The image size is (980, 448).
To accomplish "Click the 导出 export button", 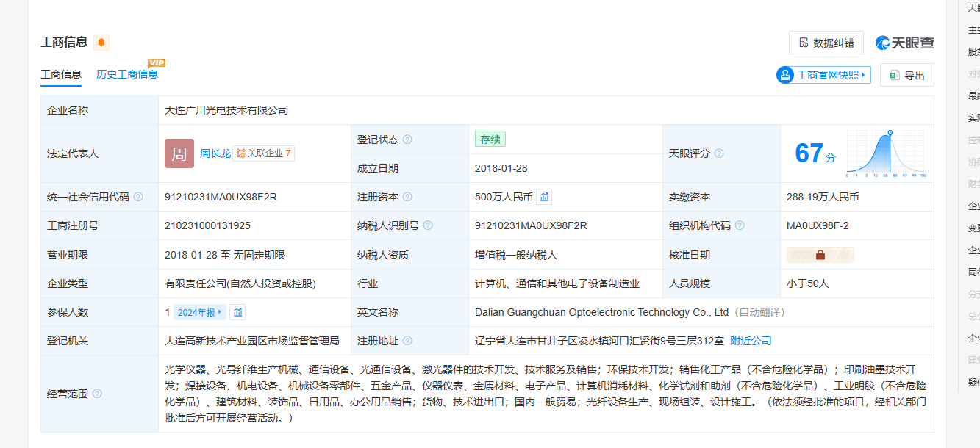I will [x=906, y=75].
